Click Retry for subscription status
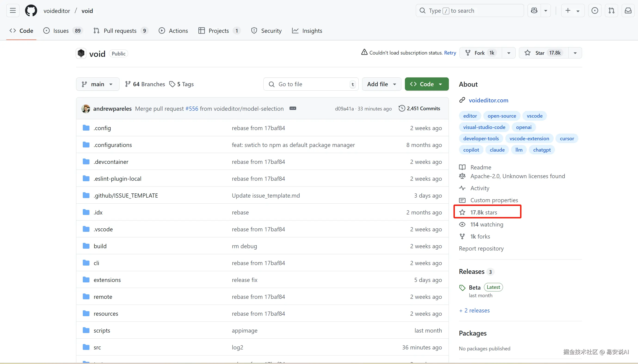This screenshot has height=364, width=638. pyautogui.click(x=450, y=53)
